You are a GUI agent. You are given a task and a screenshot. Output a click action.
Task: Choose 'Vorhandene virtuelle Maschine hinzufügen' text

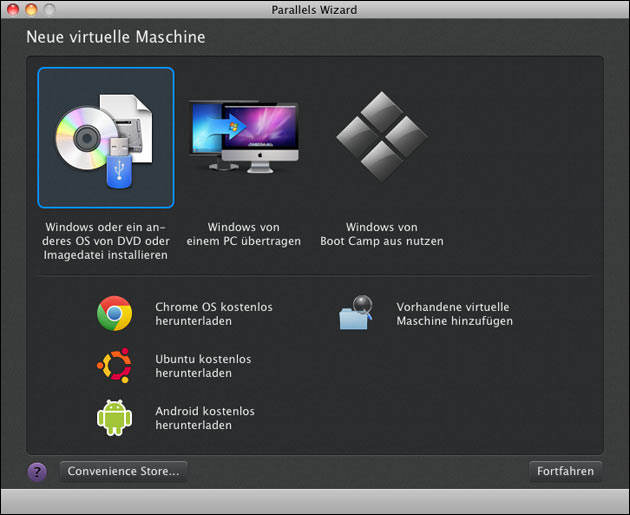tap(454, 314)
